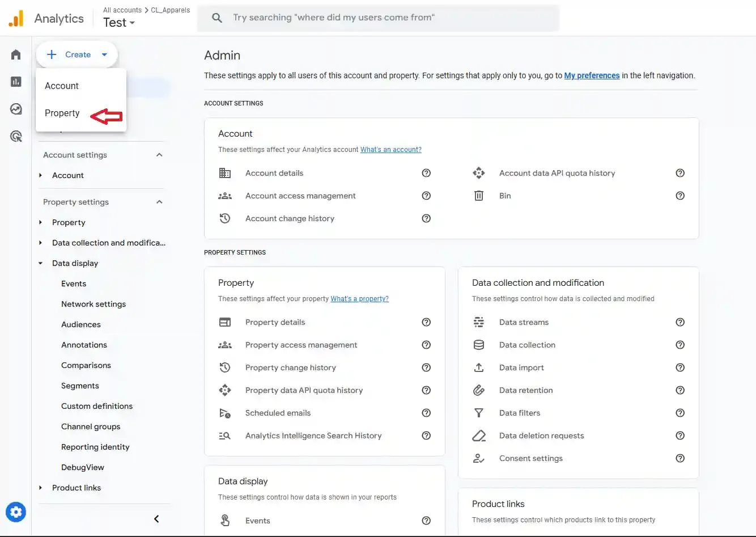
Task: Click the All accounts breadcrumb
Action: point(122,10)
